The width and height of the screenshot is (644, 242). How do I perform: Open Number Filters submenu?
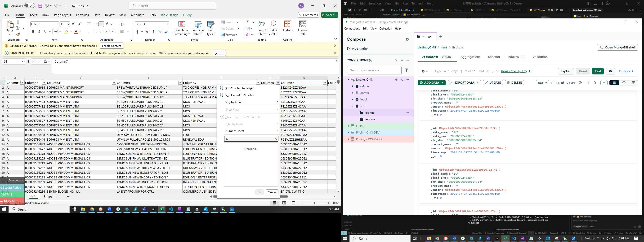(x=234, y=131)
